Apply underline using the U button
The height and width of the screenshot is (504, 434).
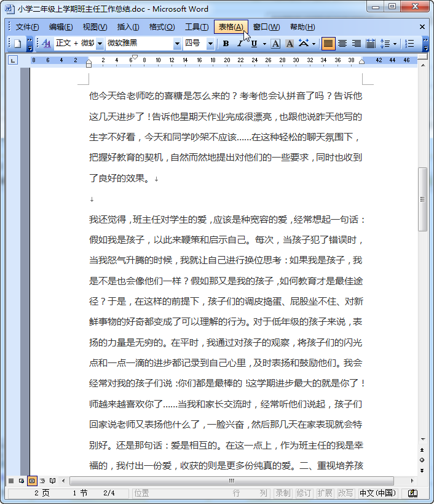(254, 44)
